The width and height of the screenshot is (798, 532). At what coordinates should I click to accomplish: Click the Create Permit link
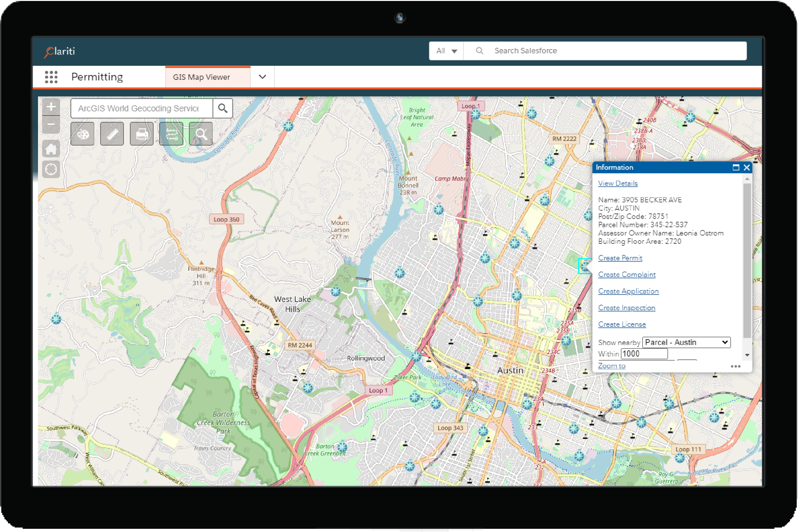point(620,258)
